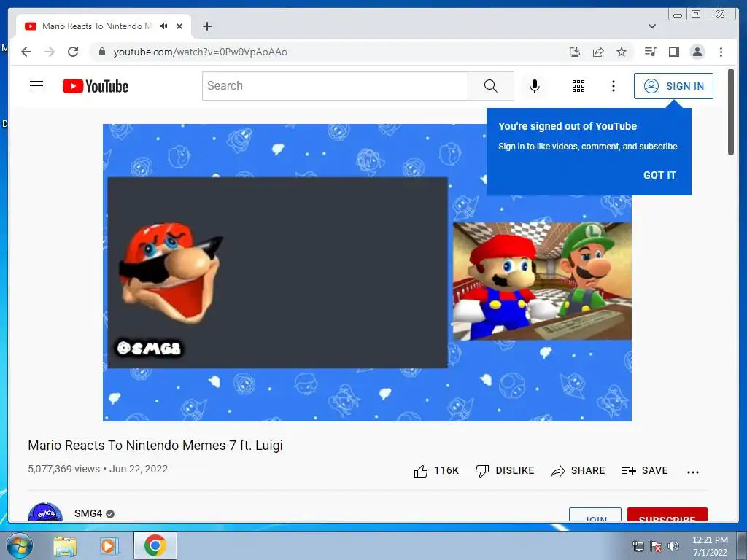Open Chrome customize three-dot menu
747x560 pixels.
coord(721,52)
